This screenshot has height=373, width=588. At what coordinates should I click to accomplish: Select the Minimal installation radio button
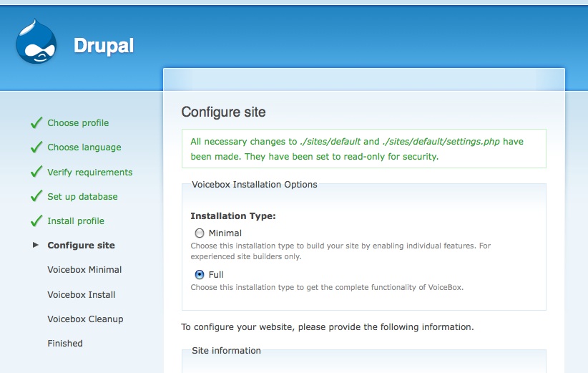pos(200,233)
